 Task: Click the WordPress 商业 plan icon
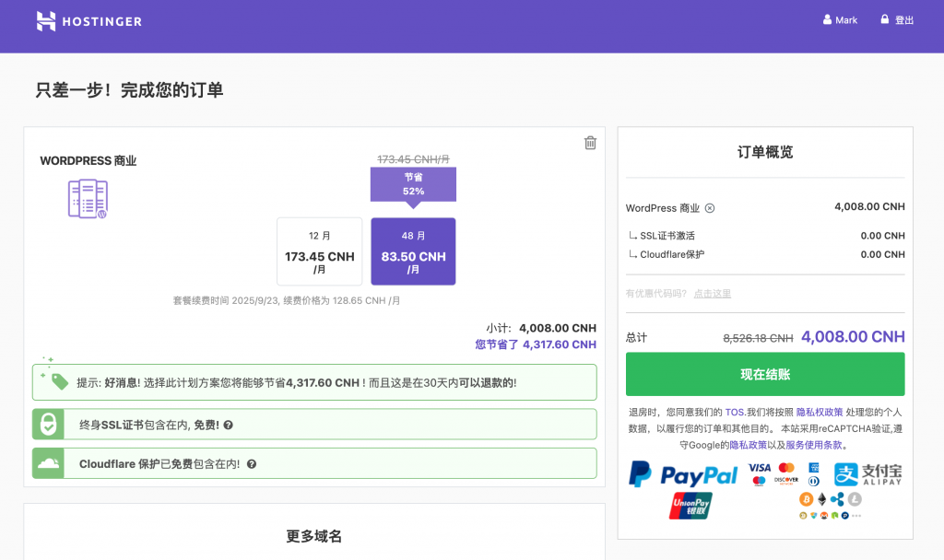pos(88,199)
